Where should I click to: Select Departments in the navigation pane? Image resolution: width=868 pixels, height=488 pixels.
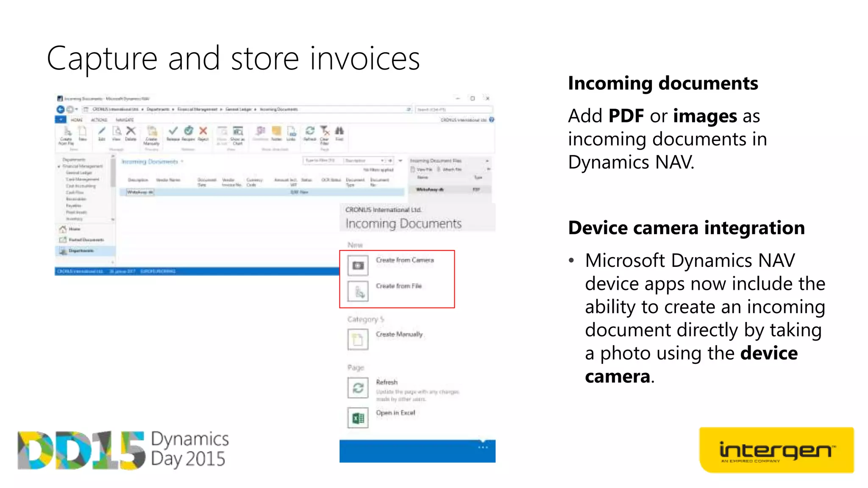(x=85, y=251)
